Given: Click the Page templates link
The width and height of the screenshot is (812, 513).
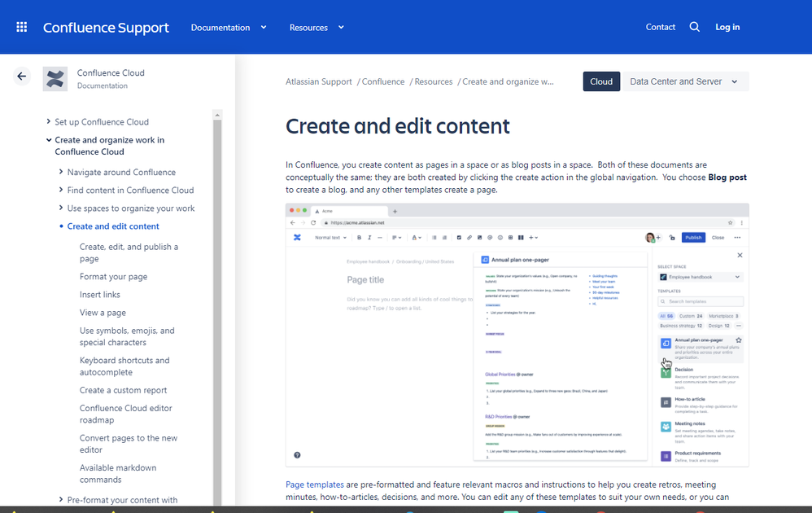Looking at the screenshot, I should click(x=315, y=484).
